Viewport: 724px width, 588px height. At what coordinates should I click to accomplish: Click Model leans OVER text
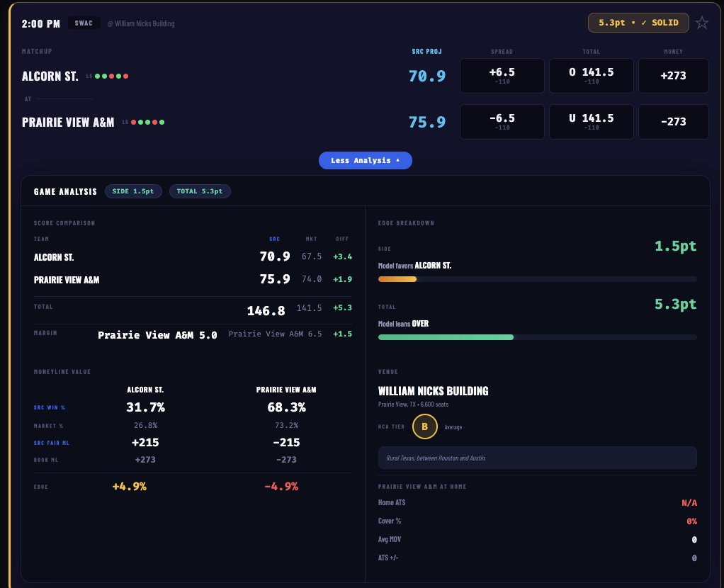pyautogui.click(x=403, y=324)
